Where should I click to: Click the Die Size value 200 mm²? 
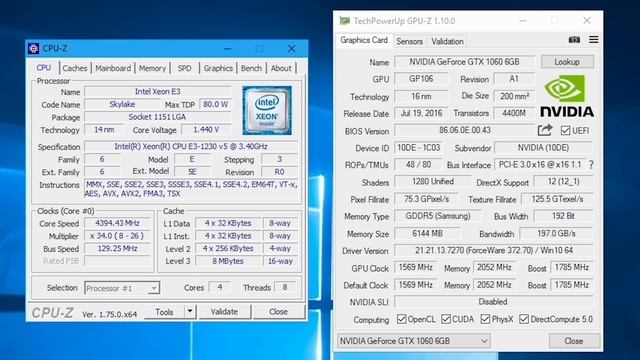[514, 96]
